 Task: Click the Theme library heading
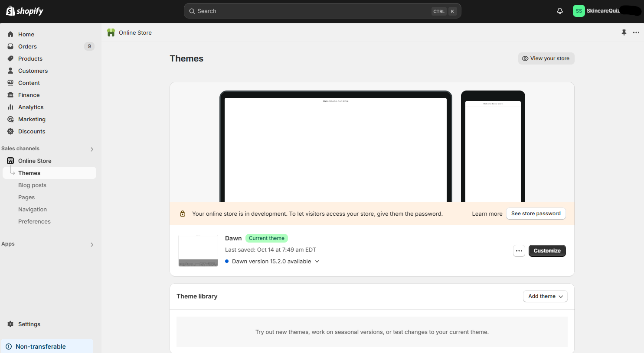(x=197, y=296)
